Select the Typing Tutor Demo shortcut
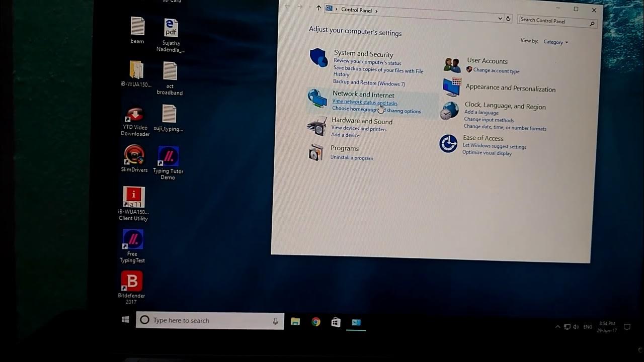This screenshot has width=644, height=362. pyautogui.click(x=168, y=163)
